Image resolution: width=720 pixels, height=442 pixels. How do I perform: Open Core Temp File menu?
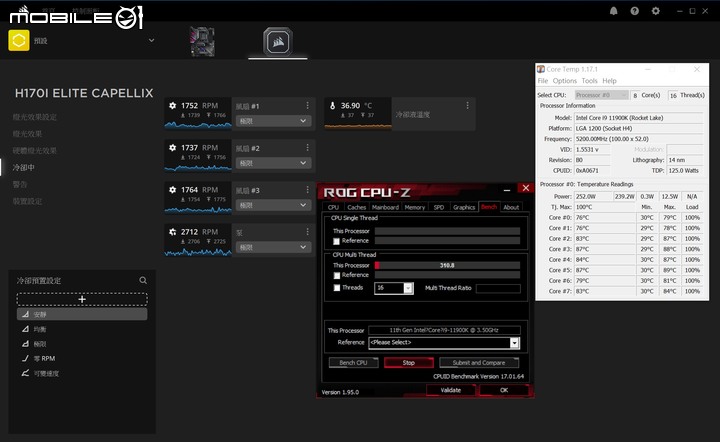click(x=543, y=81)
